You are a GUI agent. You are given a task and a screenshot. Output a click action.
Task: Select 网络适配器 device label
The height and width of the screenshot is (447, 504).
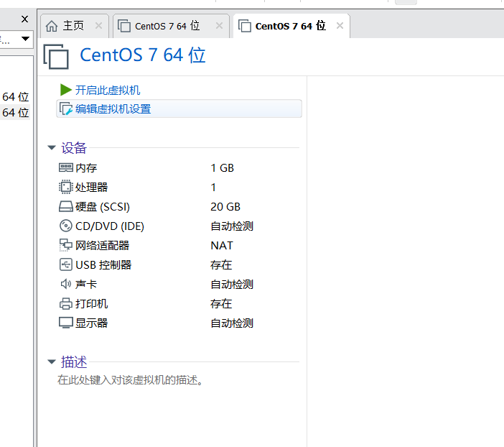(x=102, y=246)
